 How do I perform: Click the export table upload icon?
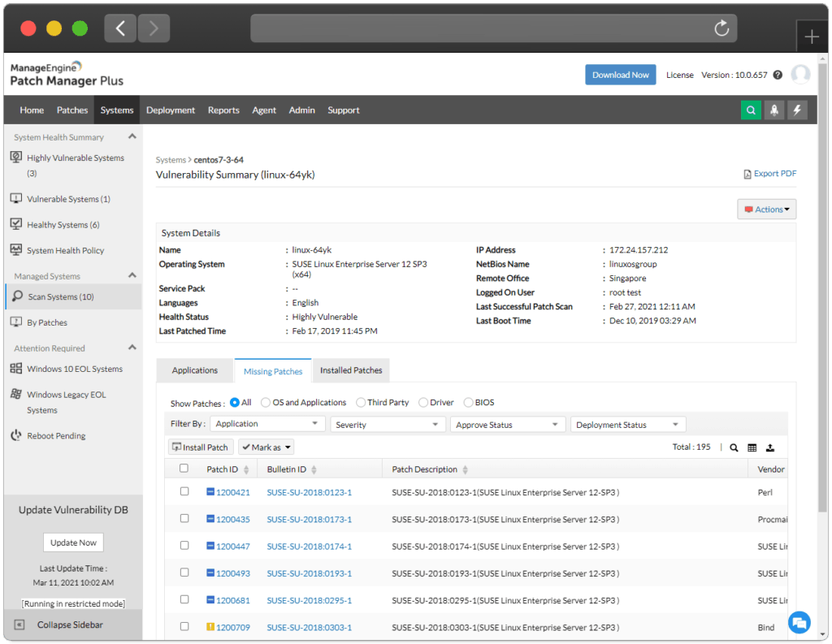click(x=770, y=447)
